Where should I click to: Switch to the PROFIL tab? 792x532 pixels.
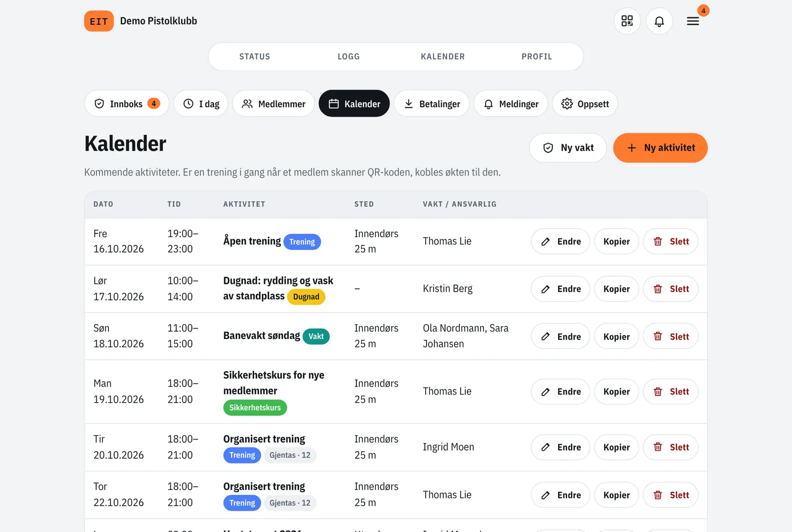(x=537, y=57)
